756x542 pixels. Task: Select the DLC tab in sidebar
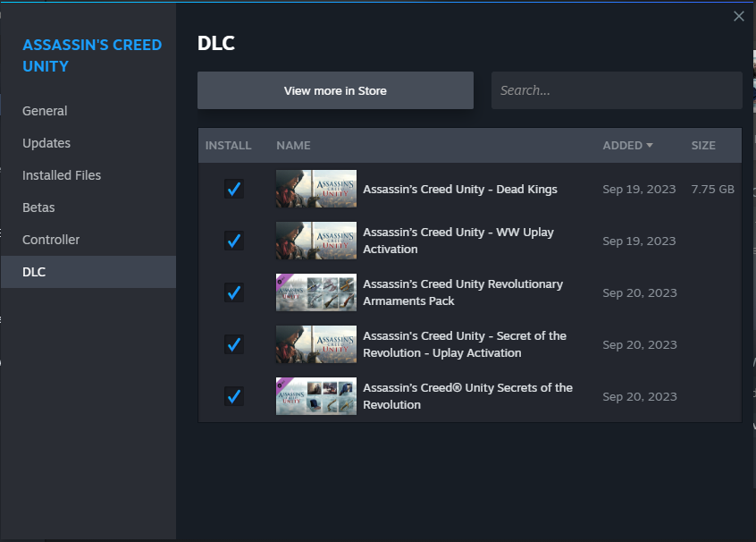[x=88, y=272]
